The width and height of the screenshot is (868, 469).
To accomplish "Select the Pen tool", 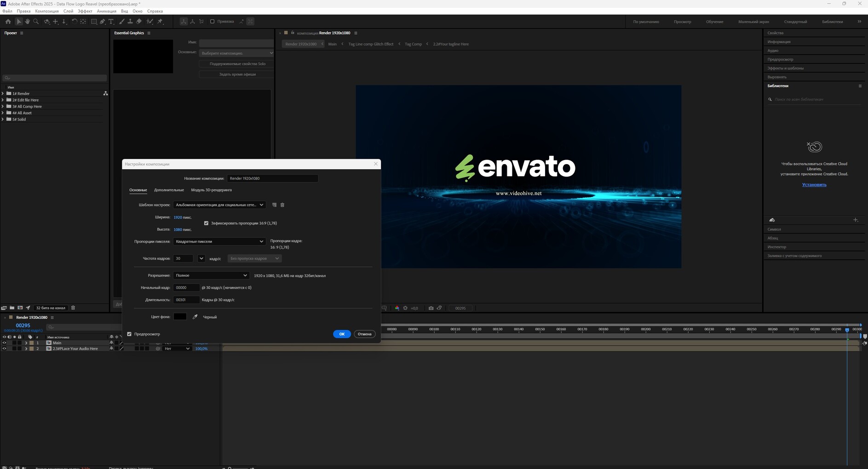I will [103, 22].
